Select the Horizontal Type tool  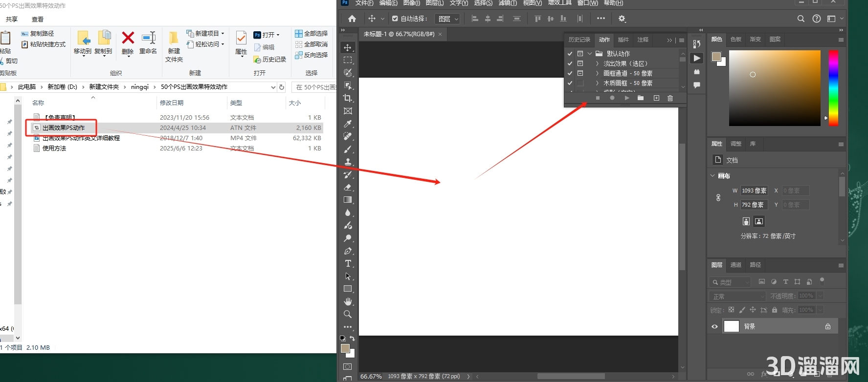[x=348, y=263]
